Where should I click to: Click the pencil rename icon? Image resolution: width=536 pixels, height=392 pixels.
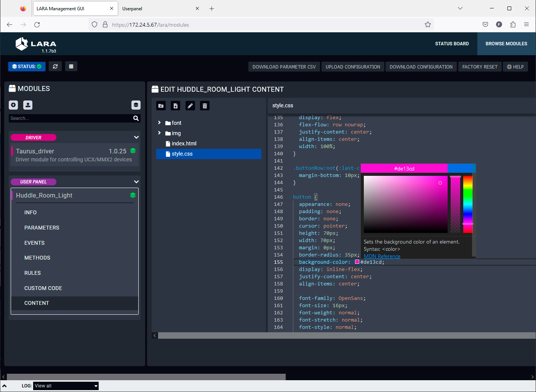190,106
